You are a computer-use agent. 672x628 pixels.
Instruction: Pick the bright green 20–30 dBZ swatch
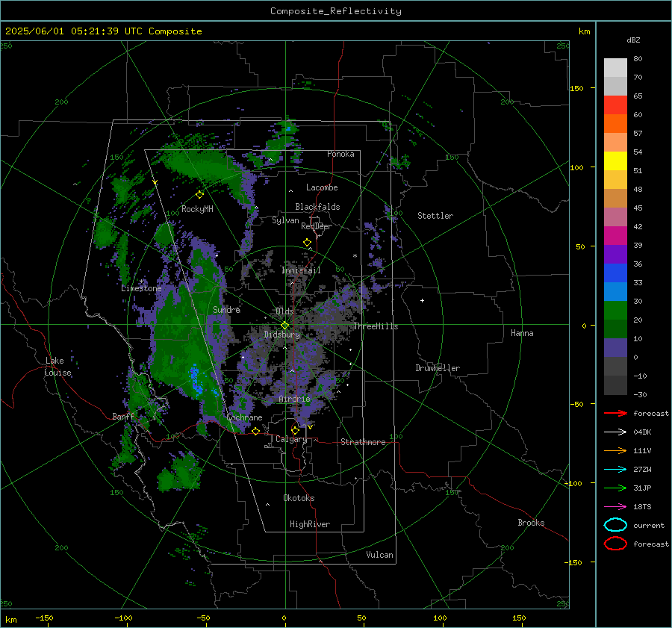pos(615,311)
